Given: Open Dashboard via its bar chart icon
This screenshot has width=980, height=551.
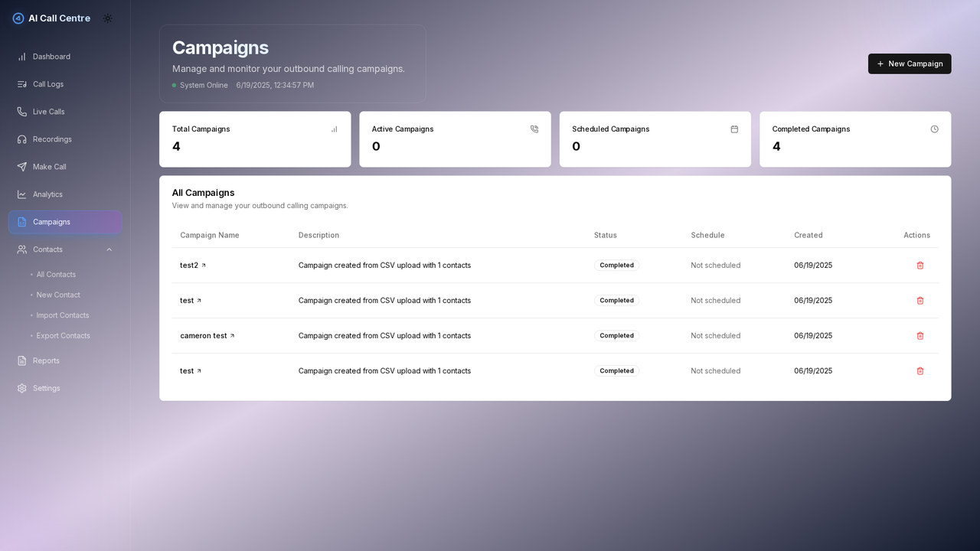Looking at the screenshot, I should [22, 57].
